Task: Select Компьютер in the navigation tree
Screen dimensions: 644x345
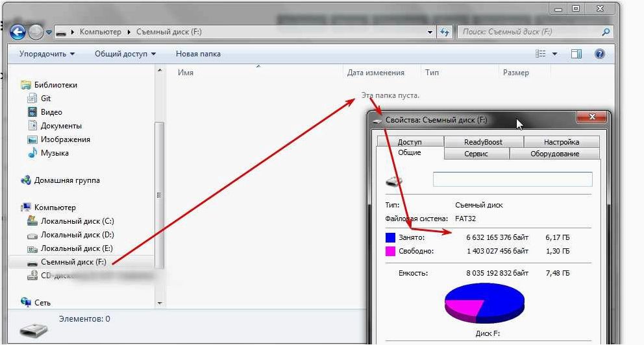Action: click(x=55, y=208)
